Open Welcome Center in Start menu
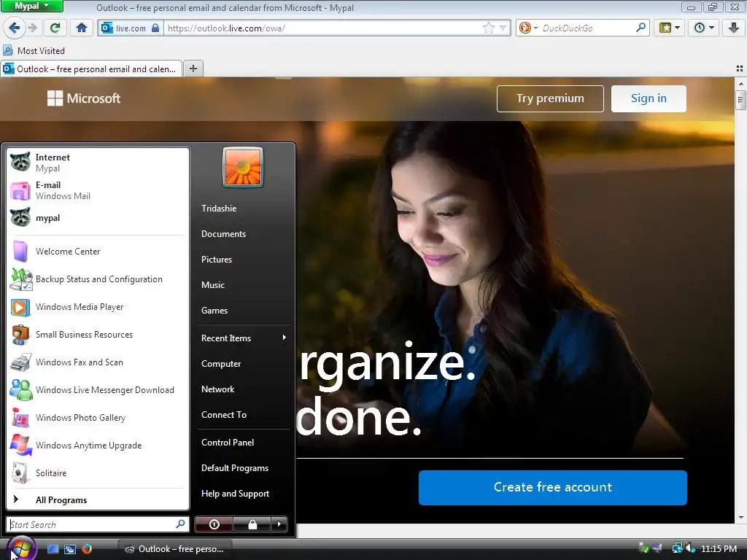747x560 pixels. tap(97, 252)
